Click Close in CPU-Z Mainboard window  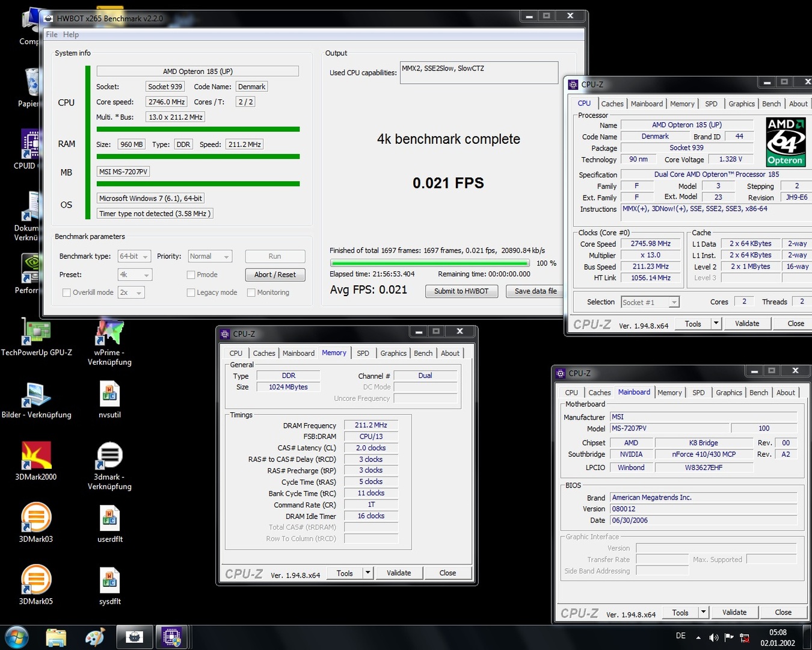click(x=783, y=612)
